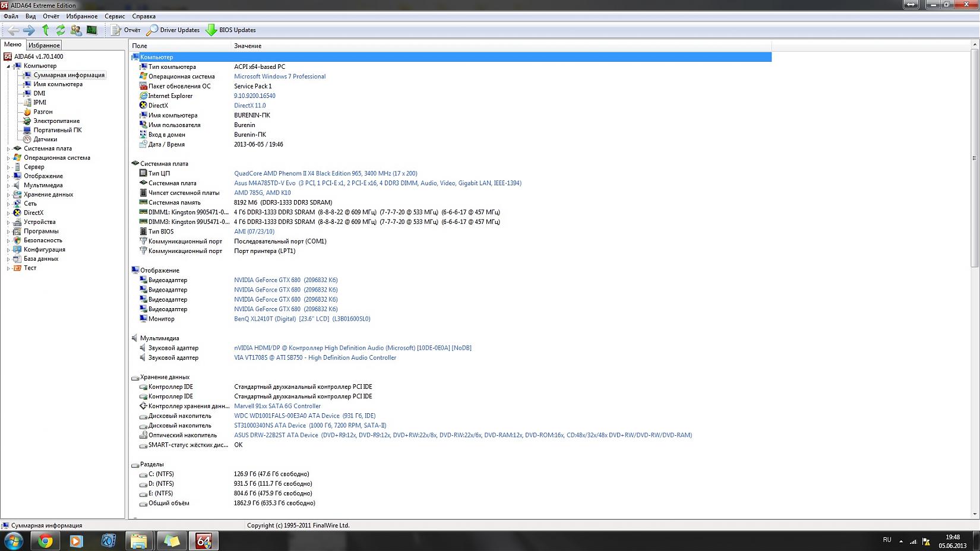This screenshot has height=551, width=980.
Task: Open the Файл menu
Action: pyautogui.click(x=11, y=16)
